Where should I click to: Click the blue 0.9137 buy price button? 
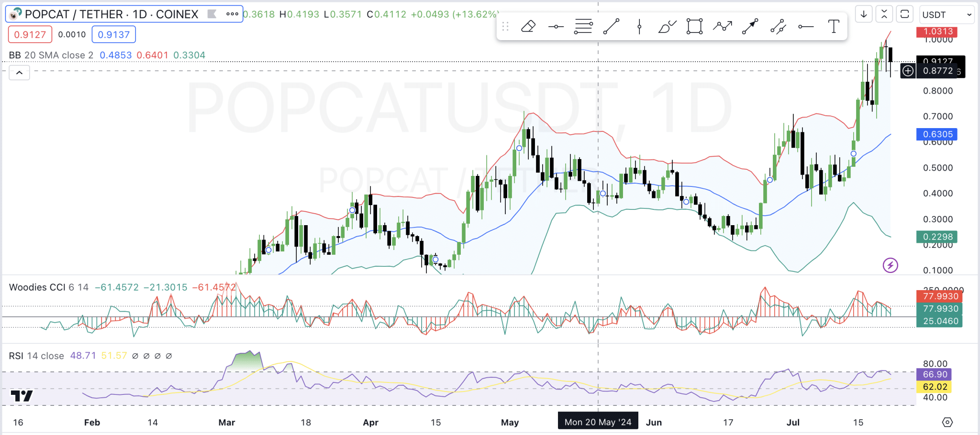tap(114, 34)
